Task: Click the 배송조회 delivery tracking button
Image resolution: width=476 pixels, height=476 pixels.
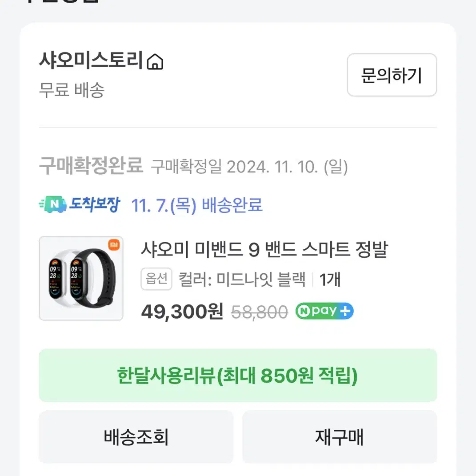Action: [x=136, y=437]
